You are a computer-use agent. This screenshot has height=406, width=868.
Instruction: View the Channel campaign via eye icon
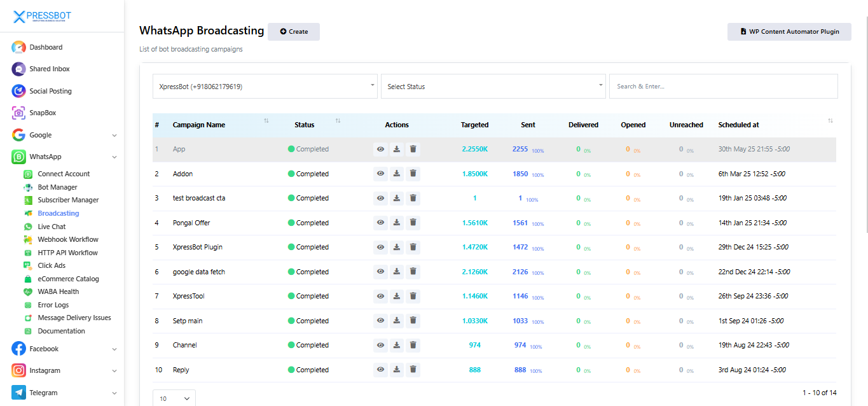[380, 345]
